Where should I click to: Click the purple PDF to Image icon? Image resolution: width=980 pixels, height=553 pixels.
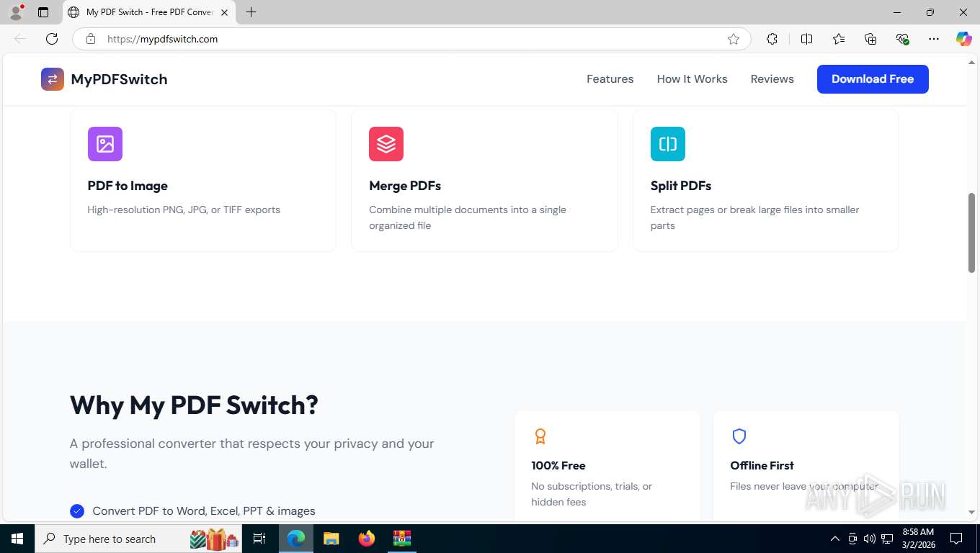pos(105,144)
